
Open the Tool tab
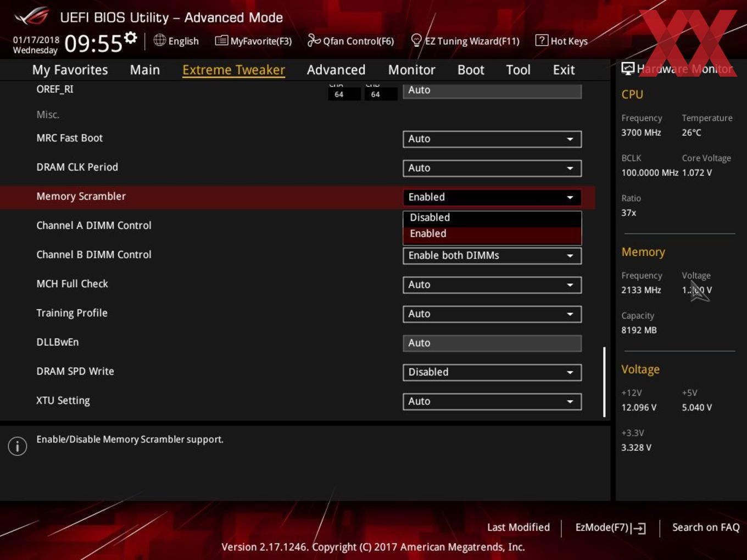[x=518, y=70]
